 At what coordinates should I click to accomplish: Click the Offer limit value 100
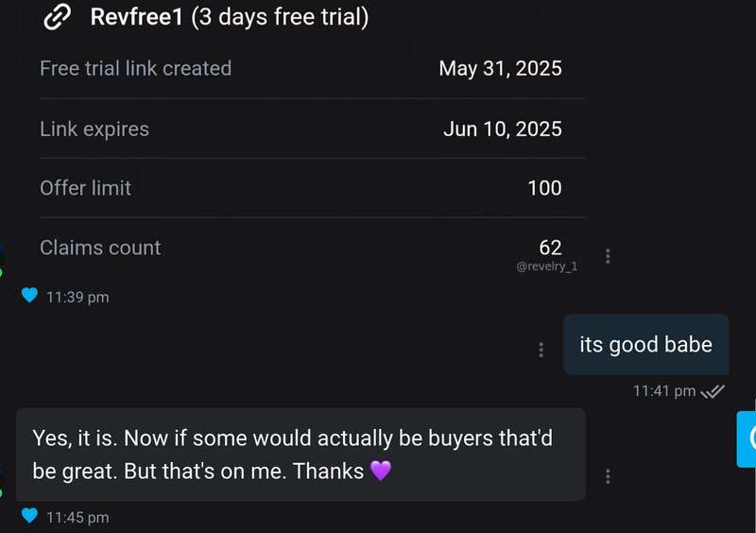[x=545, y=188]
